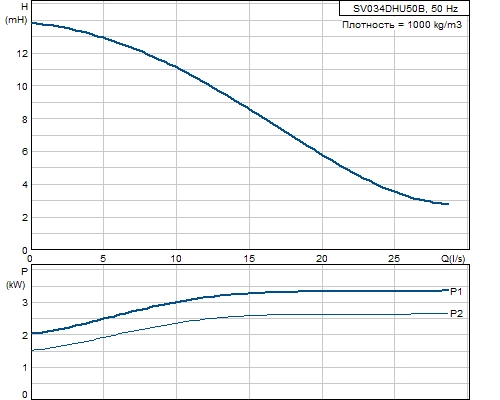Click the SV034DHU50B, 50 Hz legend box
The height and width of the screenshot is (400, 500).
coord(404,8)
